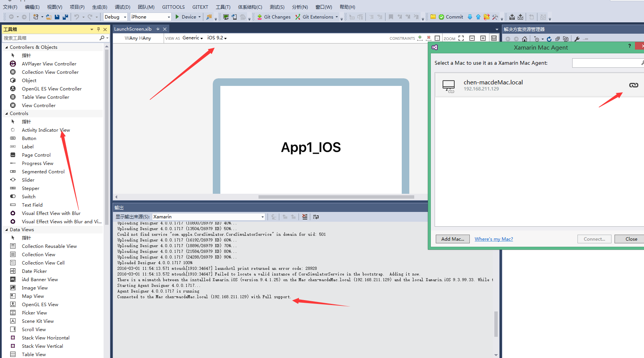
Task: Click the Properties wrench icon in Solution Explorer
Action: point(577,39)
